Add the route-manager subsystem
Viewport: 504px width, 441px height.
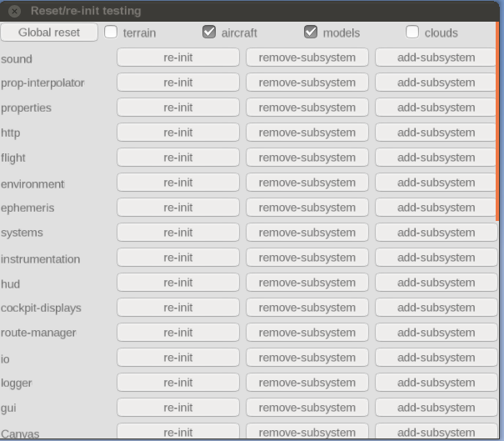pos(436,333)
